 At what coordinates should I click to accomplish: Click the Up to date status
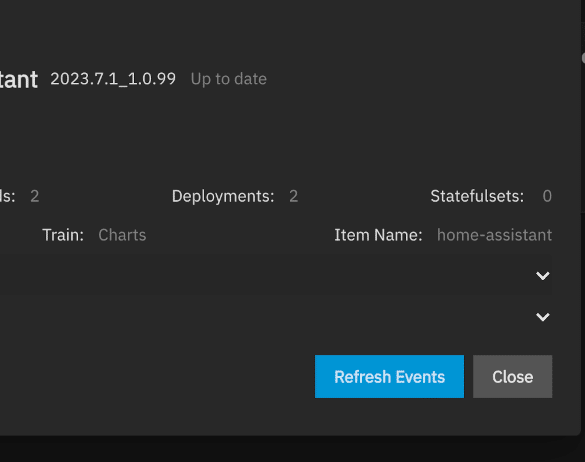(229, 79)
